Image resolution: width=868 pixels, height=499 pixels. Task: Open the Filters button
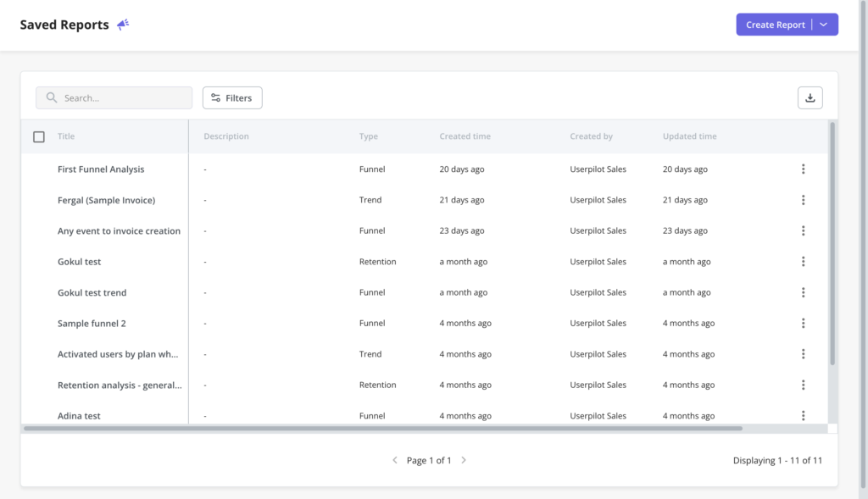[x=232, y=98]
